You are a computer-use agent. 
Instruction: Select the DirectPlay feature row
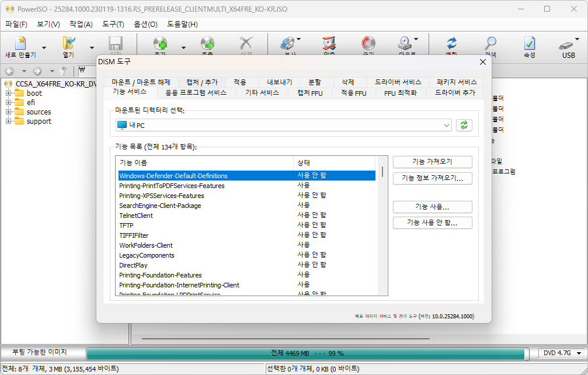click(247, 265)
